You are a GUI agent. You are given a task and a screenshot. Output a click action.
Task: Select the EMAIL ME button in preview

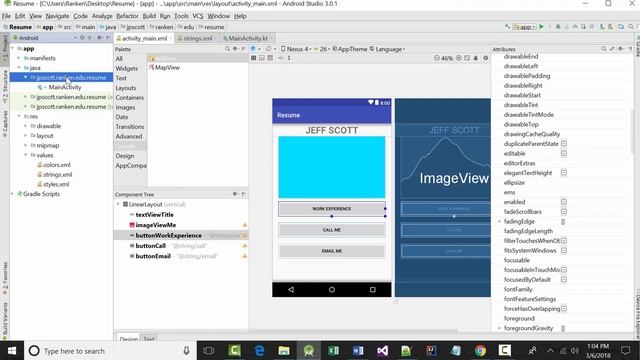(x=331, y=251)
